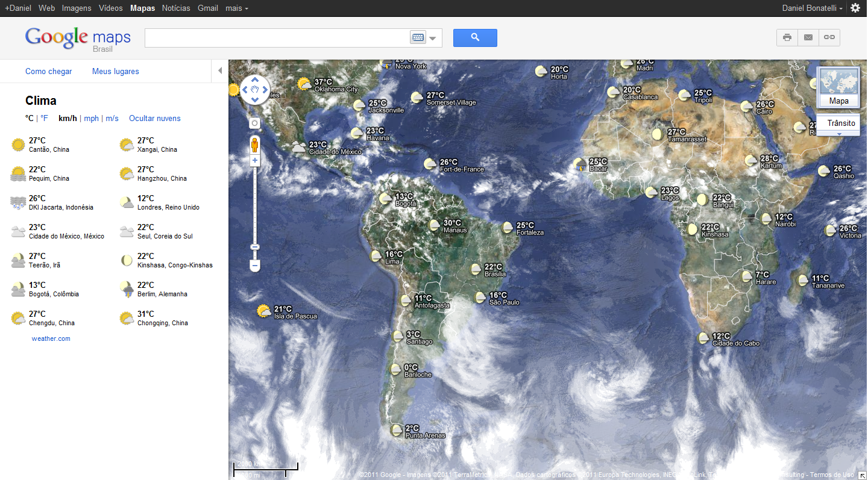Open the keyboard layout dropdown arrow
The height and width of the screenshot is (480, 868).
(432, 38)
